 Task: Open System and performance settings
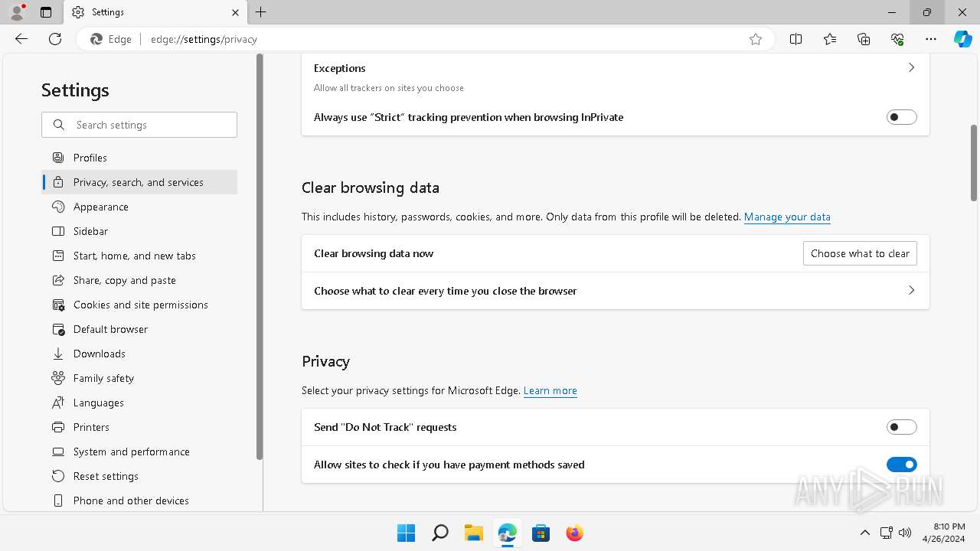click(x=139, y=452)
